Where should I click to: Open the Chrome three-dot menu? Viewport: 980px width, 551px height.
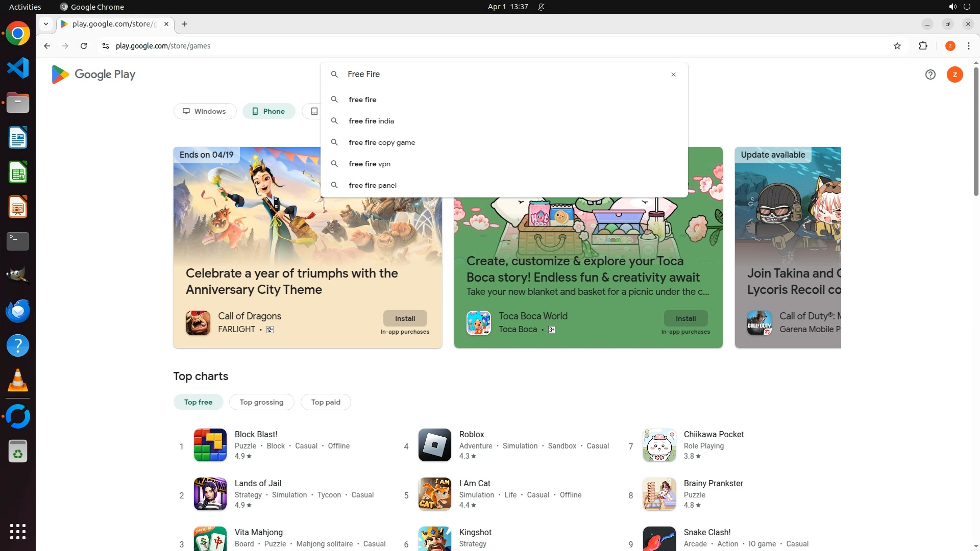pyautogui.click(x=968, y=46)
